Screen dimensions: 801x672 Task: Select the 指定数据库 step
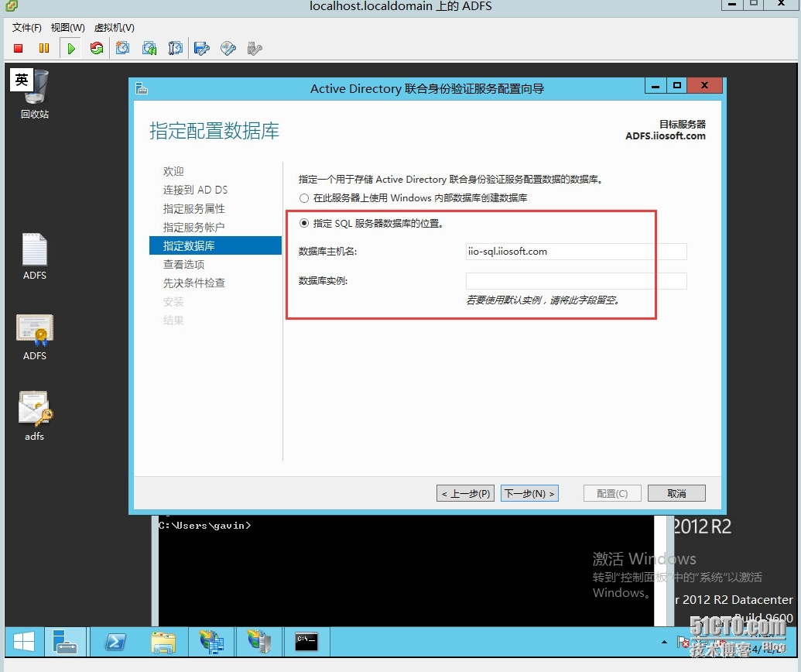(x=215, y=245)
